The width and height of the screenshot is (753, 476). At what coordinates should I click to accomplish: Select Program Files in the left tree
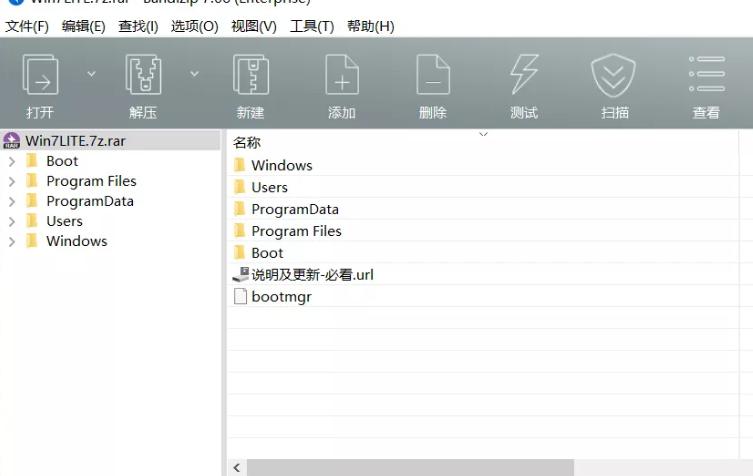point(91,181)
